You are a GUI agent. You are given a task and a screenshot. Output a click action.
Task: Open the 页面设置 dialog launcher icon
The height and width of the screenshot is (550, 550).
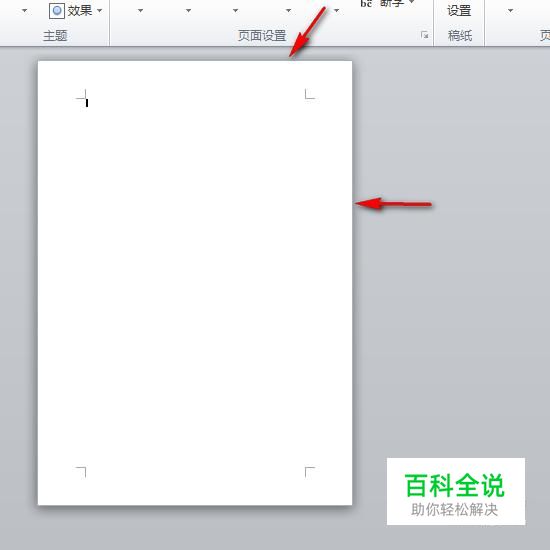(424, 35)
